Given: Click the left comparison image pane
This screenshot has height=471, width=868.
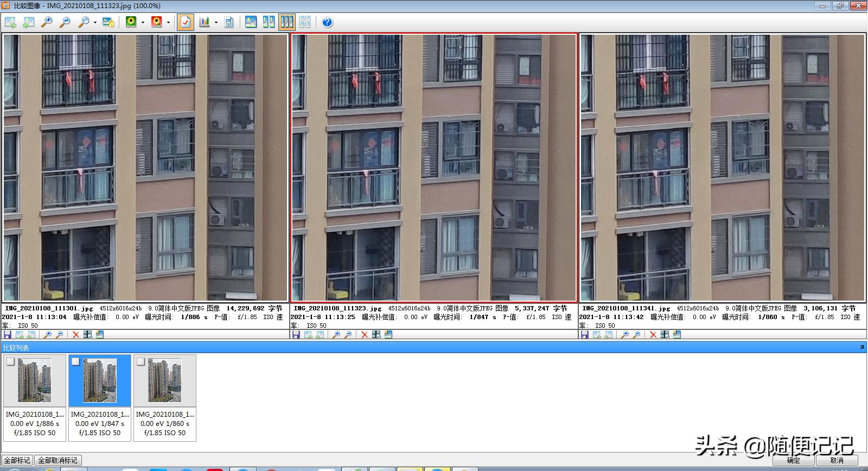Looking at the screenshot, I should [145, 167].
